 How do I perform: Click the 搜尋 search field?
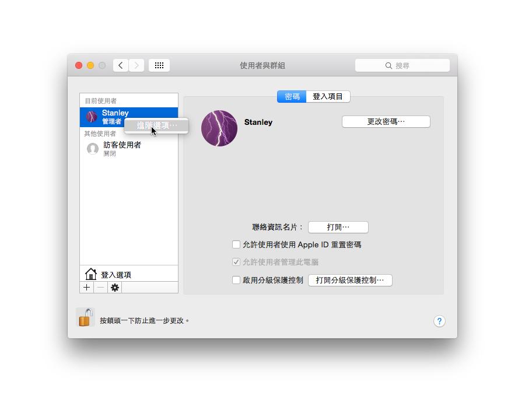402,65
